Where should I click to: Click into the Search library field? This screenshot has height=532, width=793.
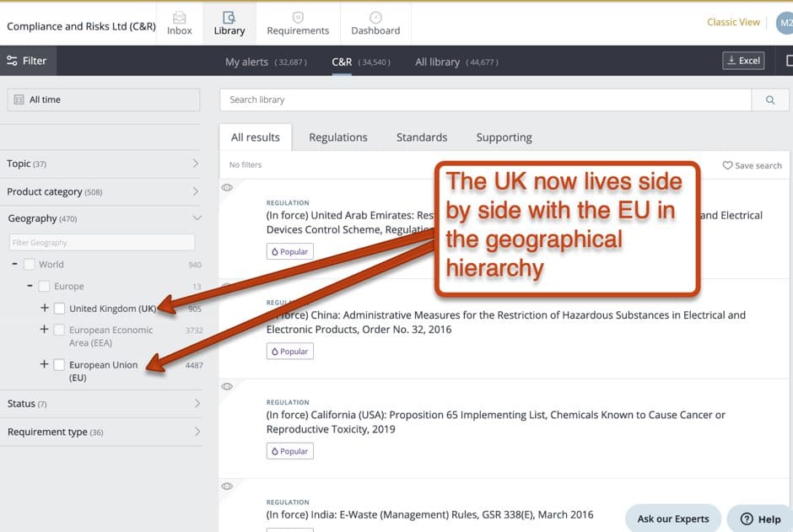pos(485,99)
